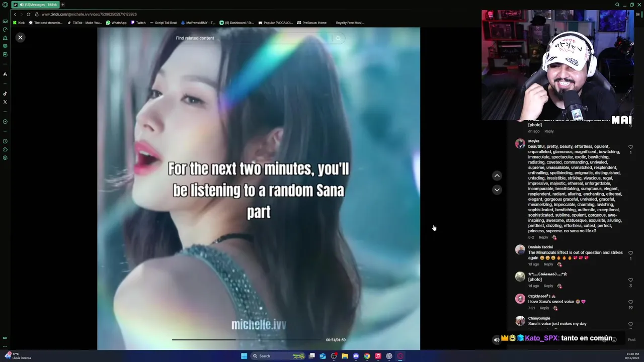This screenshot has height=362, width=644.
Task: Open the Popular VOCALOID bookmark
Action: [x=275, y=23]
